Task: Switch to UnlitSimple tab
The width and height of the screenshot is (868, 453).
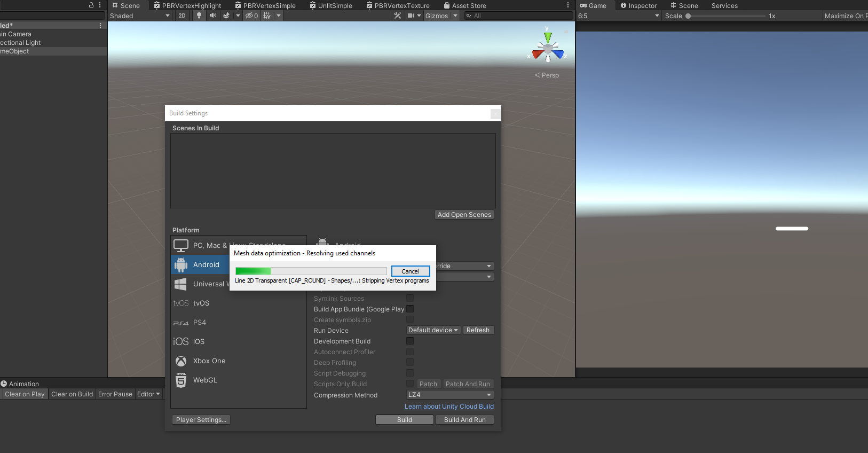Action: (x=331, y=5)
